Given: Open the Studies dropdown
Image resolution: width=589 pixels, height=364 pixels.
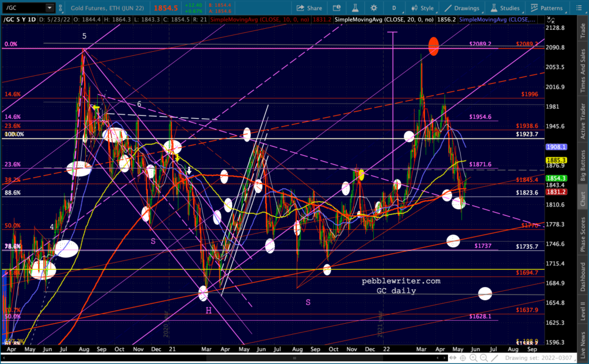Looking at the screenshot, I should click(506, 8).
